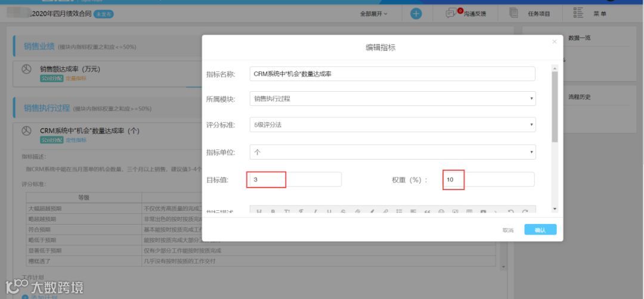644x299 pixels.
Task: Open the 所属模块 dropdown
Action: [392, 98]
